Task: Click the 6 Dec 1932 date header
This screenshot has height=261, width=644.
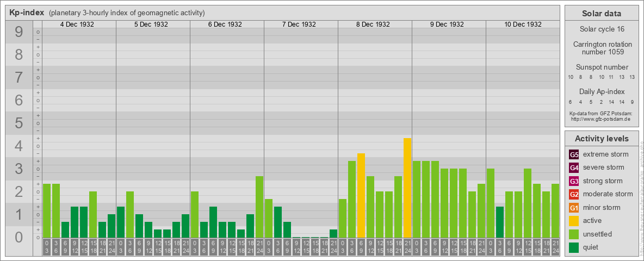Action: [x=225, y=24]
